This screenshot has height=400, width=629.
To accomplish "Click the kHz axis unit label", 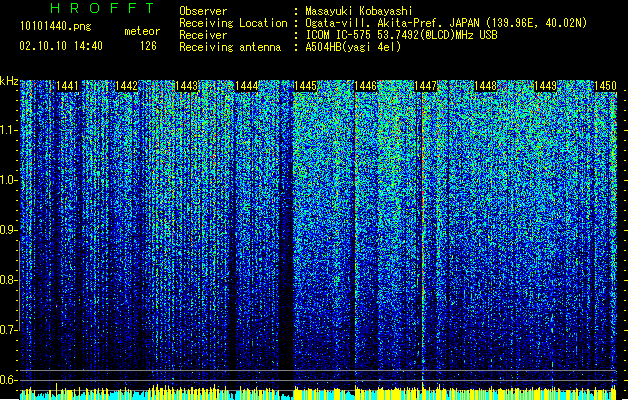I will click(x=9, y=81).
